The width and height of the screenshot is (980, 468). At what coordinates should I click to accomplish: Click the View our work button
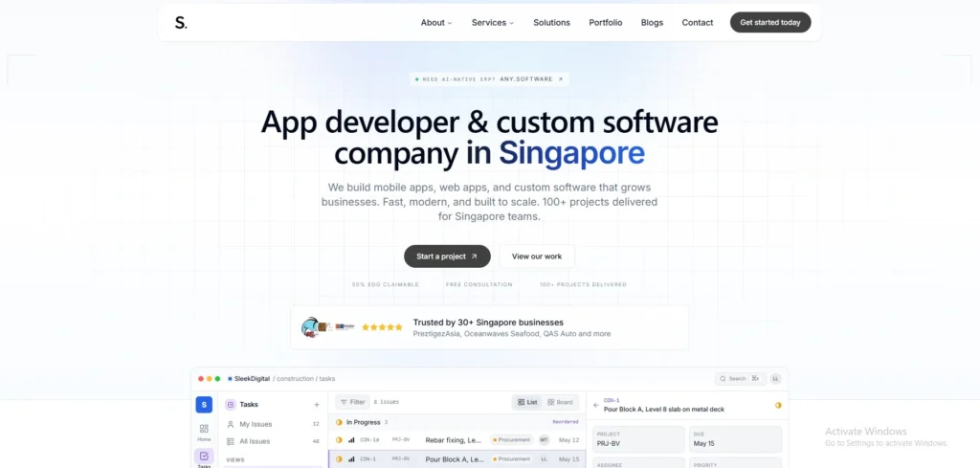click(x=536, y=256)
